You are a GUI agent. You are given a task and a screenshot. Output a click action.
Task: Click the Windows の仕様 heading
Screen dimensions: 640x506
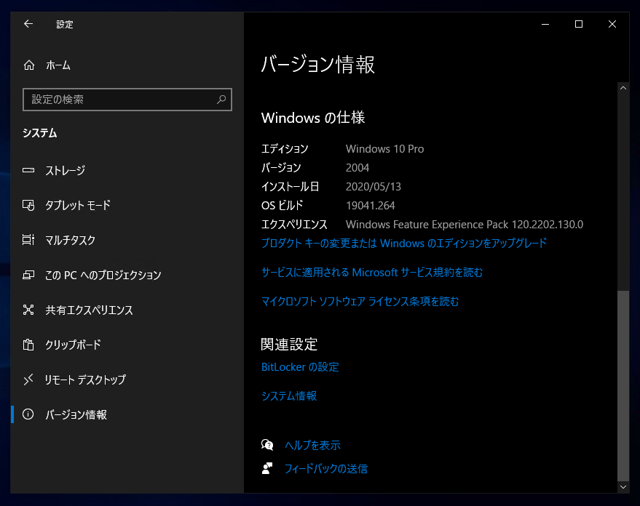click(313, 118)
